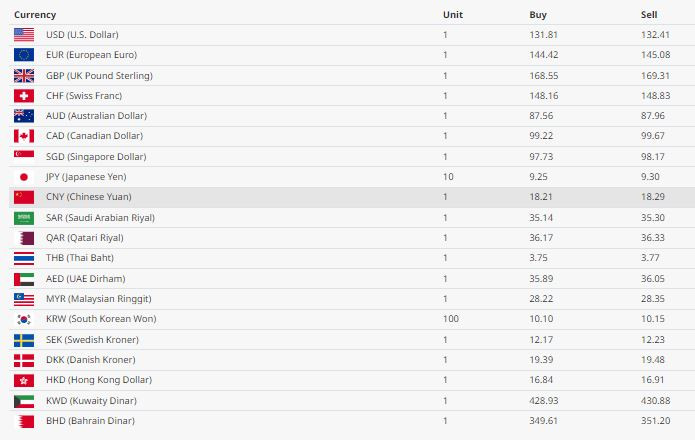Select the USD buy rate 131.81
The image size is (695, 440).
coord(543,35)
